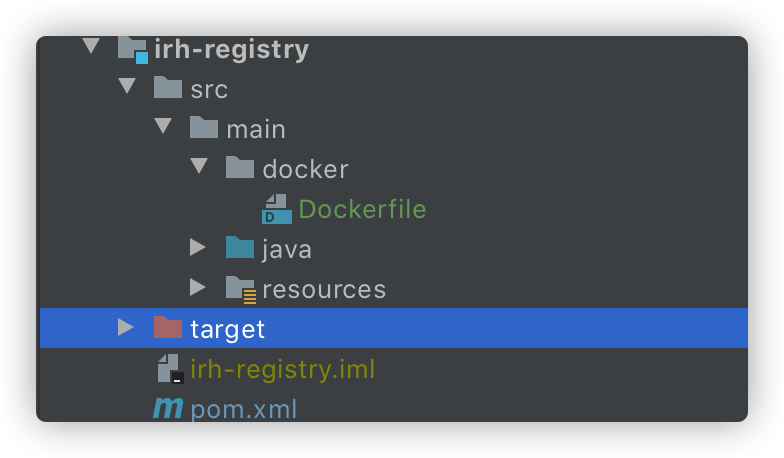Select the pom.xml file name
This screenshot has height=458, width=784.
pos(244,409)
